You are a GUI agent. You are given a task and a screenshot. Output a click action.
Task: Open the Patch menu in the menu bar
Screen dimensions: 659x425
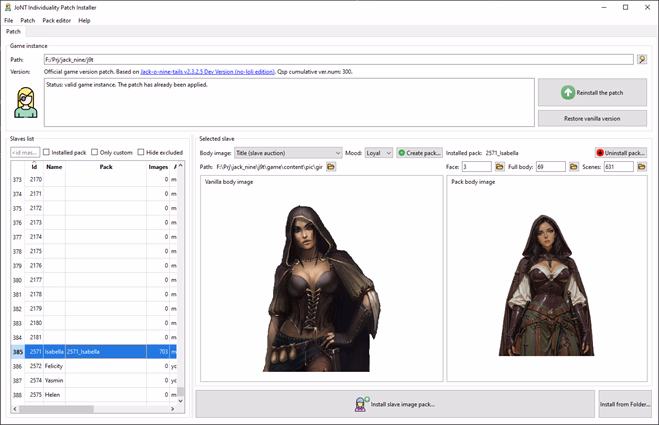click(28, 20)
